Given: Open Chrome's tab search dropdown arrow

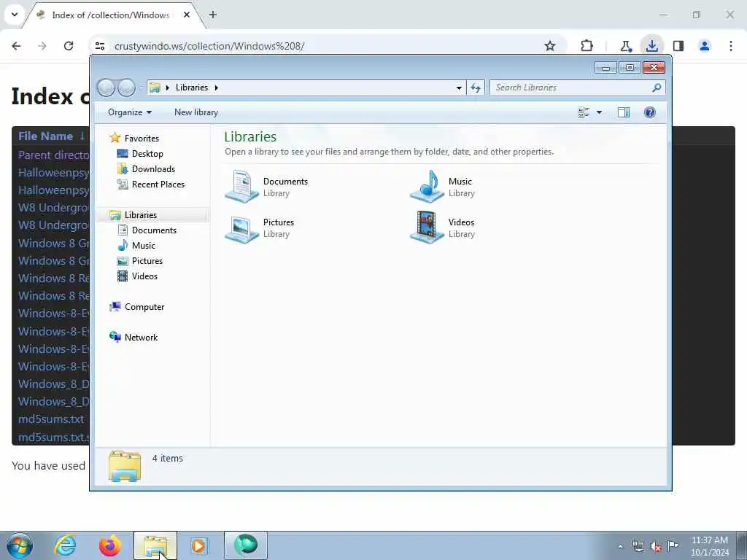Looking at the screenshot, I should [x=15, y=15].
